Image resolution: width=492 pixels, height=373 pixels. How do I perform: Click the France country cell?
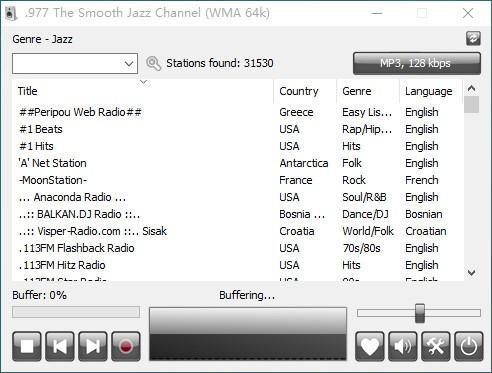coord(296,180)
